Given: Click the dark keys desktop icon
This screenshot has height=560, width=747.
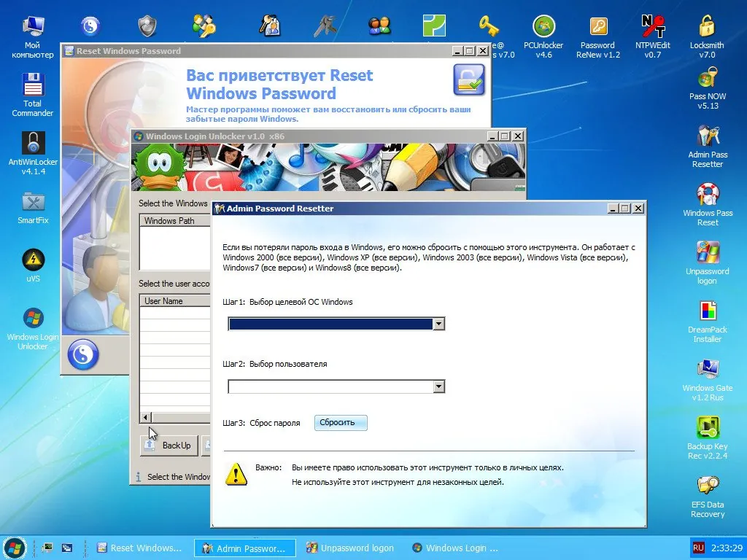Looking at the screenshot, I should click(x=325, y=26).
